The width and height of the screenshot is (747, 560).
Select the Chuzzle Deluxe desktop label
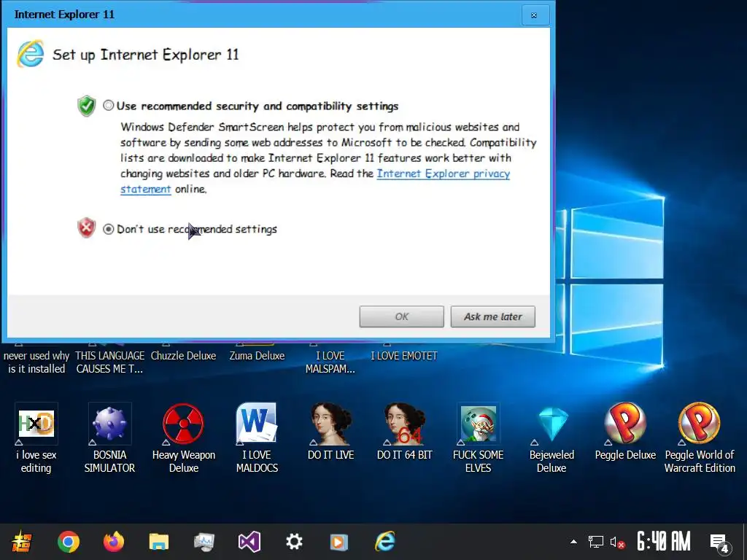click(183, 356)
